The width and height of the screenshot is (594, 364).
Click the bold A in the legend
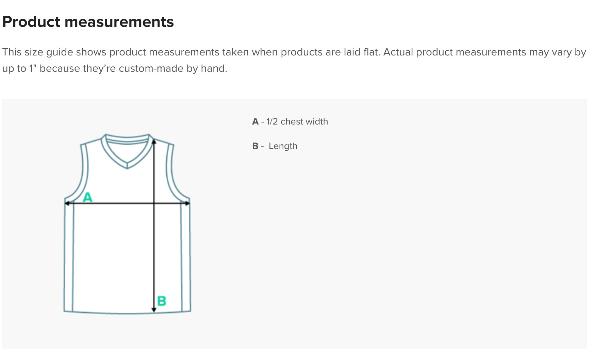pos(255,121)
